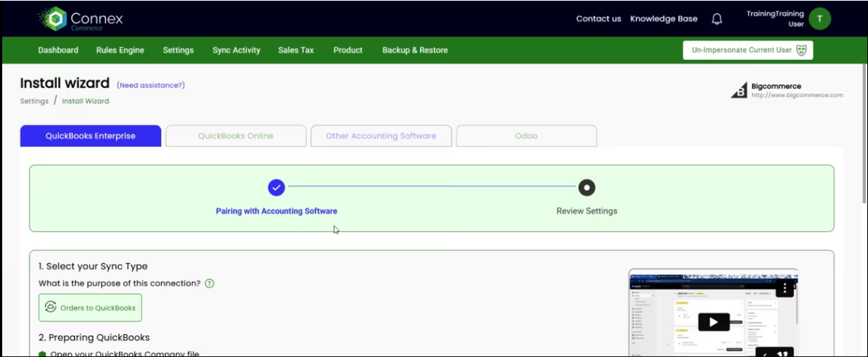
Task: Select Orders to QuickBooks sync type
Action: coord(90,307)
